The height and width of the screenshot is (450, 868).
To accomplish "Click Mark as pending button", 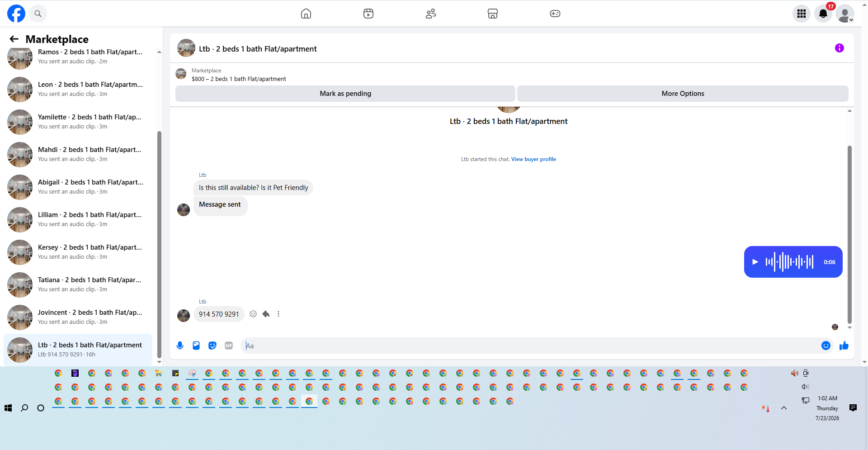I will pos(345,94).
